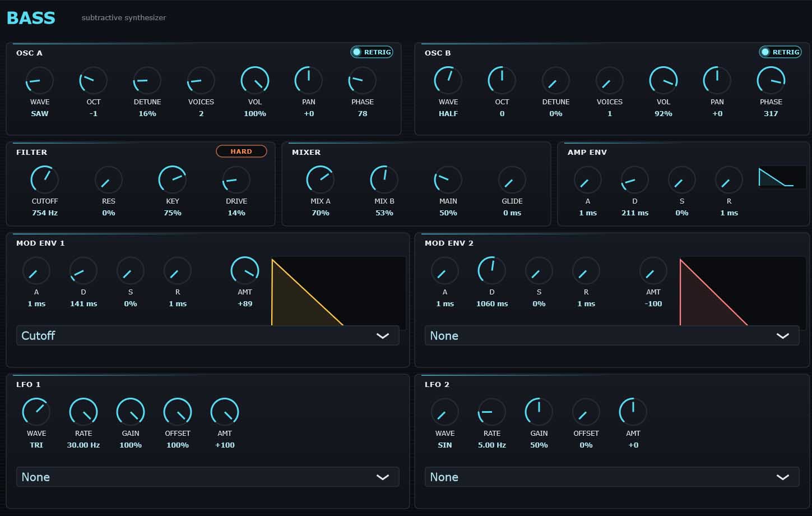Image resolution: width=812 pixels, height=516 pixels.
Task: Click MOD ENV 2 attack A knob
Action: (x=445, y=271)
